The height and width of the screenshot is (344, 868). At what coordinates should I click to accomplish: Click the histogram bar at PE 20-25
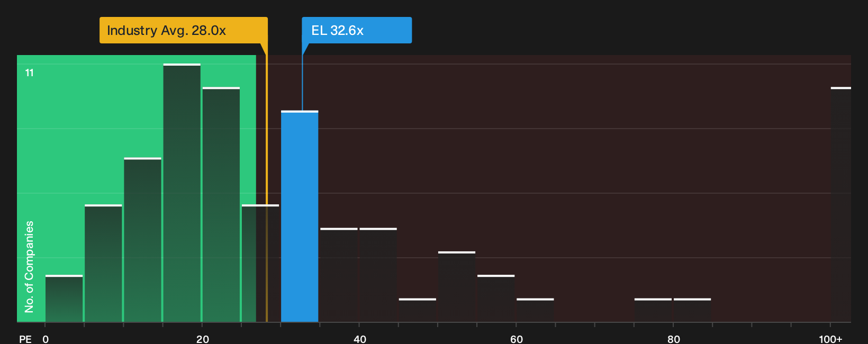coord(221,205)
